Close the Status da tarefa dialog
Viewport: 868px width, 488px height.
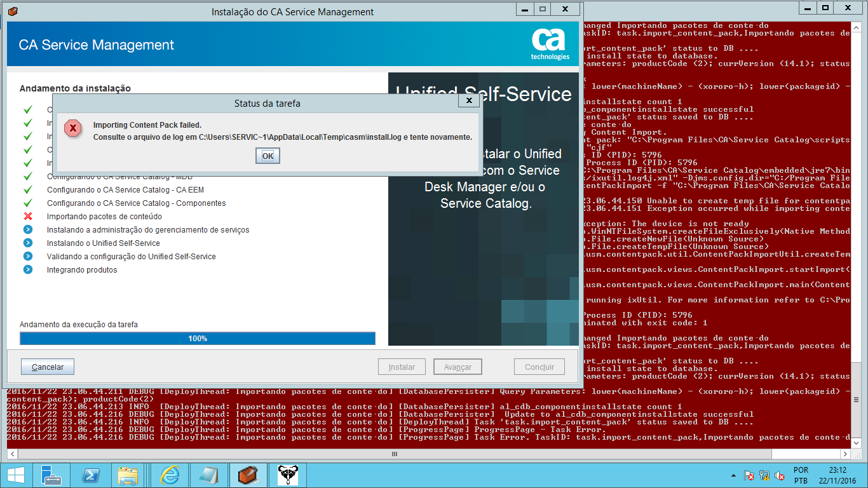pyautogui.click(x=469, y=101)
